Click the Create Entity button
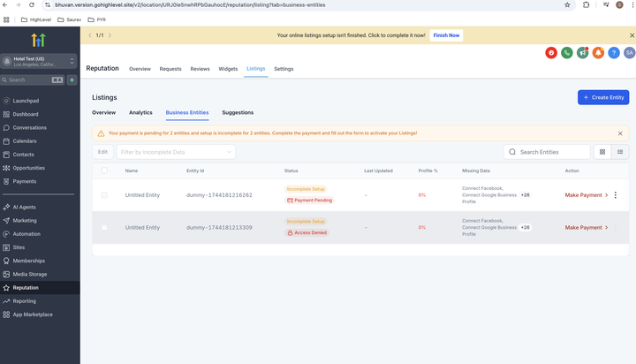The image size is (636, 364). tap(603, 97)
